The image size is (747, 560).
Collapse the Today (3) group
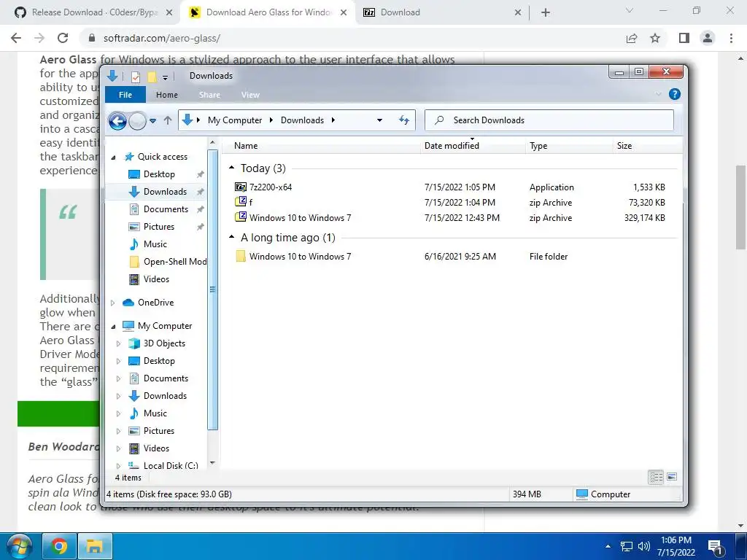[x=232, y=168]
